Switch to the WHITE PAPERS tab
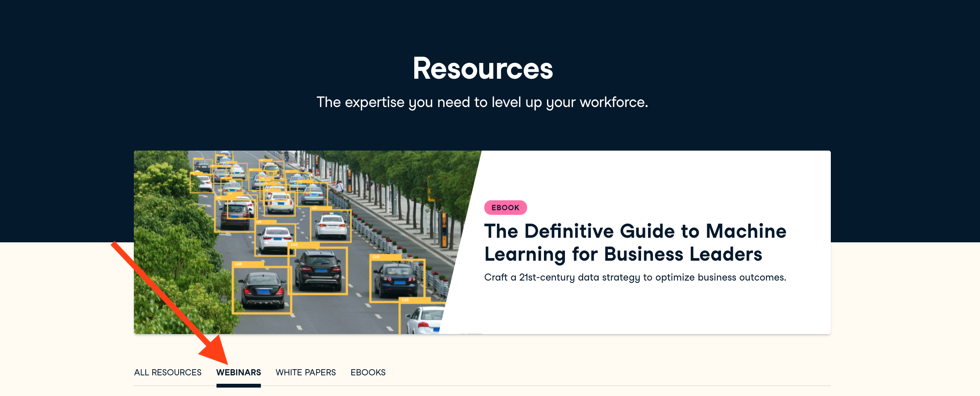 (x=305, y=372)
